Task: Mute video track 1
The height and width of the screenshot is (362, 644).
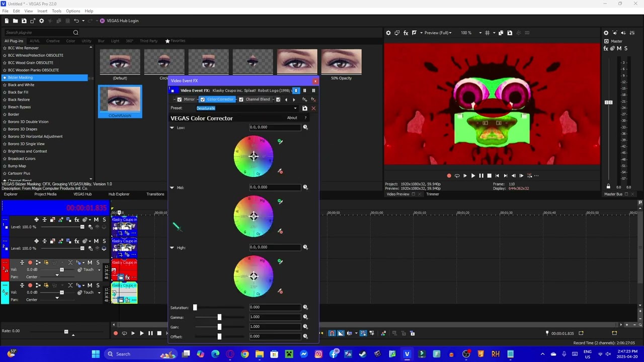Action: click(96, 220)
